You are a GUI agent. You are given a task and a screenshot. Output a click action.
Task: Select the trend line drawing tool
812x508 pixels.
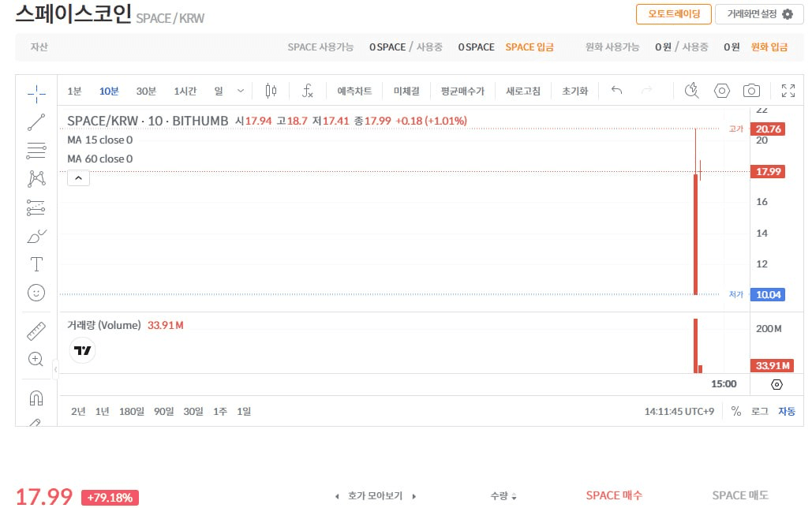[36, 122]
